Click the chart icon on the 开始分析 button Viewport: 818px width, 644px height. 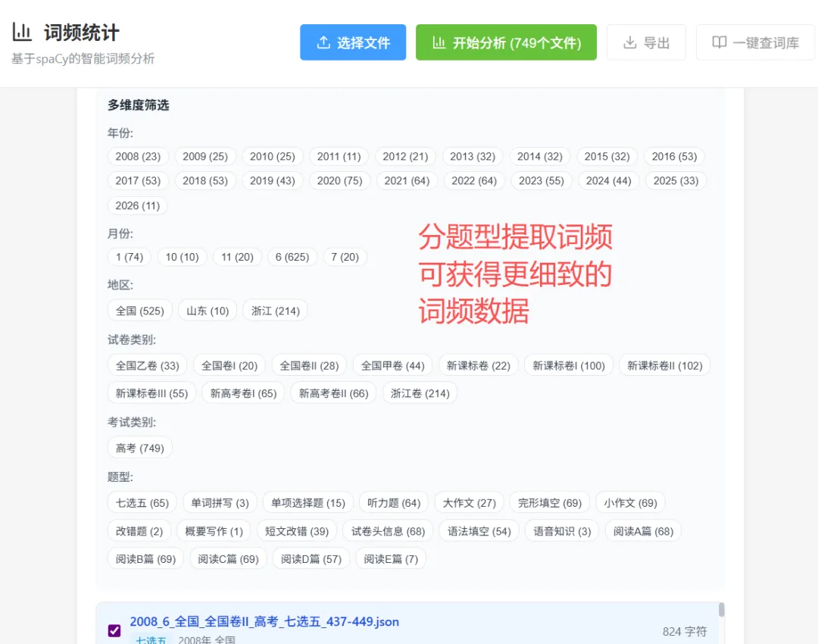tap(439, 42)
